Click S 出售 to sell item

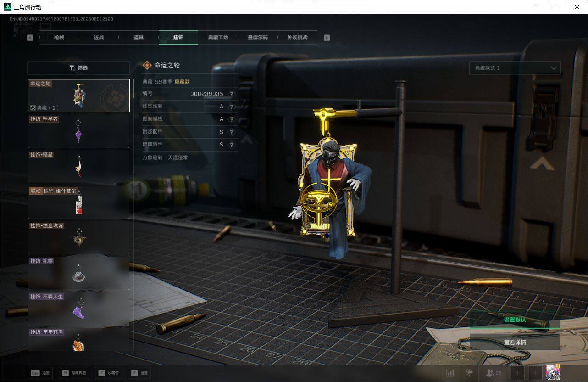[139, 373]
